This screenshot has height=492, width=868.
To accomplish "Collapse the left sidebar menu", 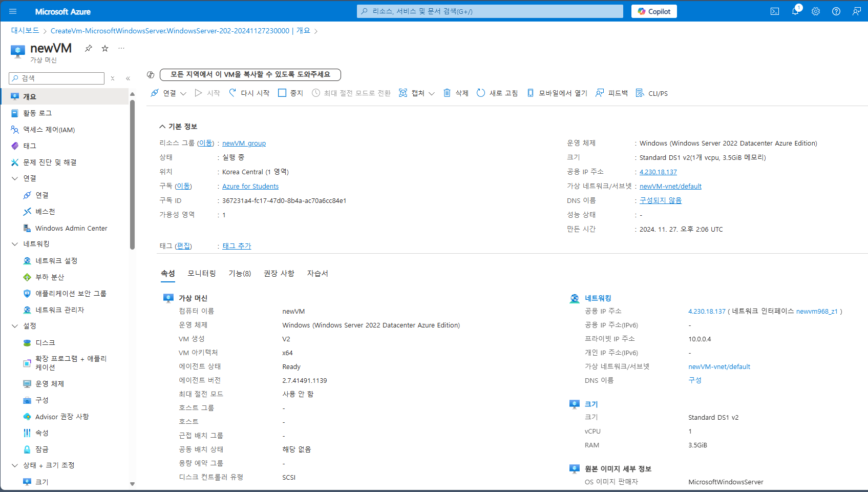I will coord(128,78).
